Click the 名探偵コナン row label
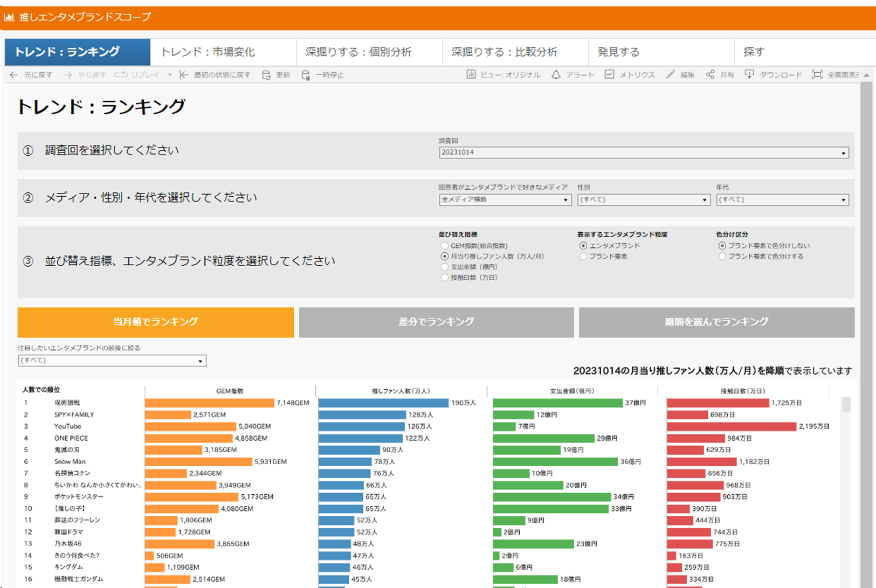This screenshot has width=876, height=588. tap(72, 473)
